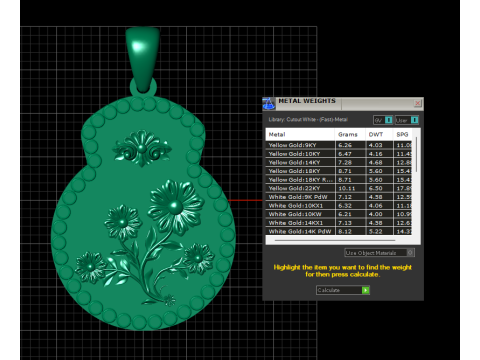The width and height of the screenshot is (480, 360).
Task: Click the 4.03 DWT value
Action: [x=375, y=145]
